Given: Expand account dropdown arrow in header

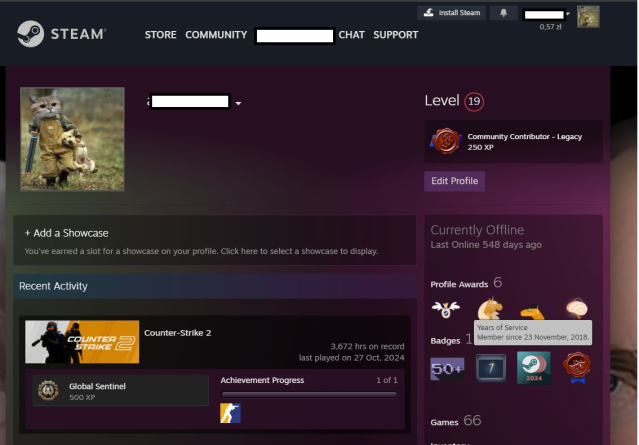Looking at the screenshot, I should (568, 14).
